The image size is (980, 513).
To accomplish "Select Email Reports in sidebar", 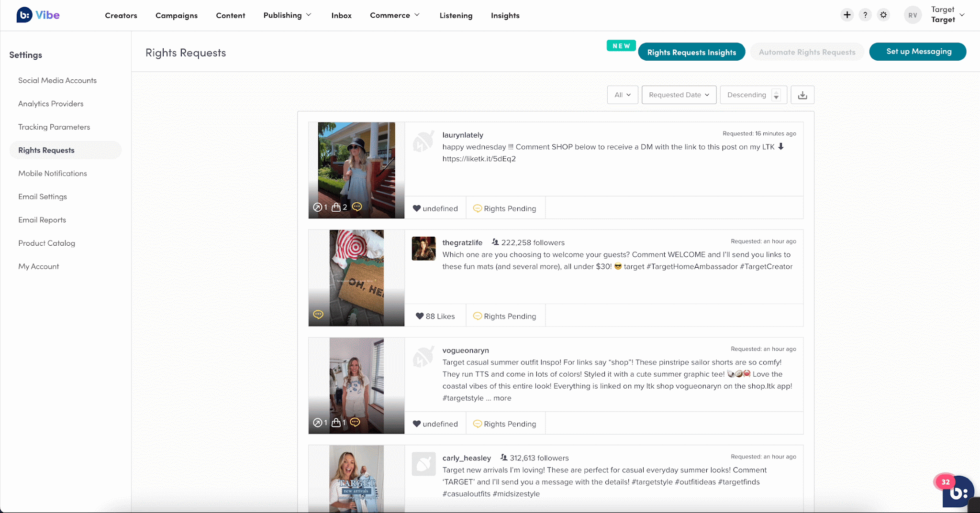I will click(x=42, y=220).
